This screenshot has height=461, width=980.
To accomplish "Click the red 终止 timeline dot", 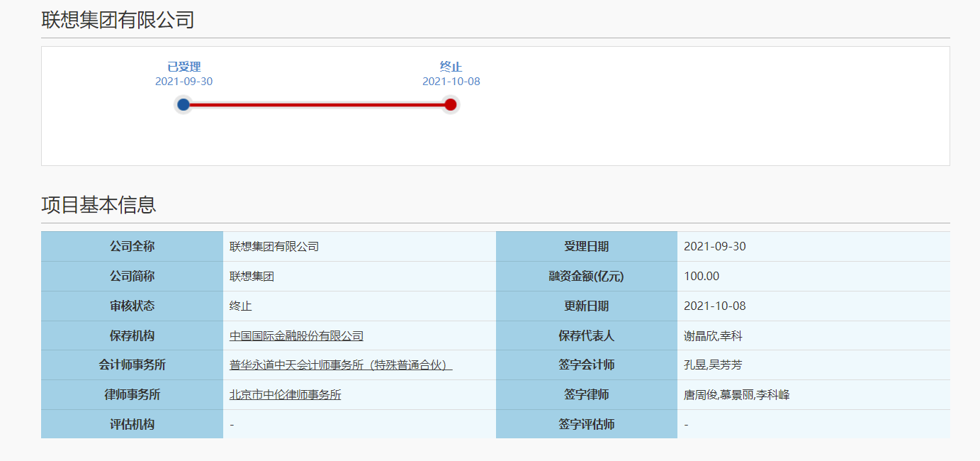I will (x=450, y=105).
